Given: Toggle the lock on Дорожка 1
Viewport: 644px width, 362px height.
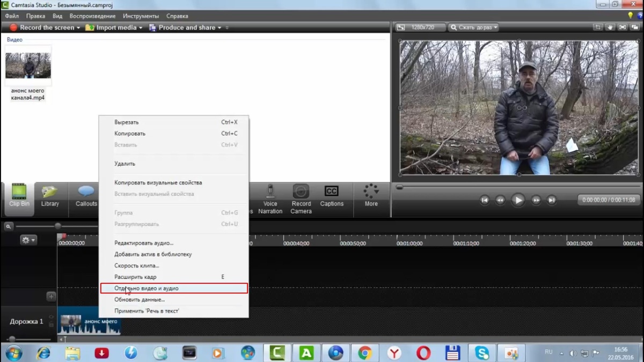Looking at the screenshot, I should pos(51,324).
